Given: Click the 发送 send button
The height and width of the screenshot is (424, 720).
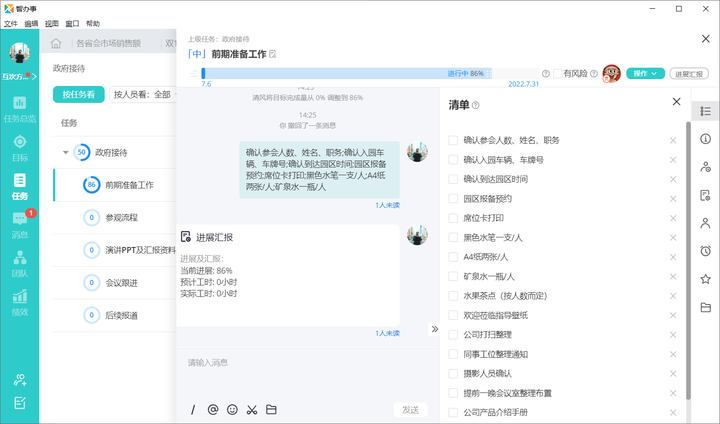Looking at the screenshot, I should [x=411, y=409].
